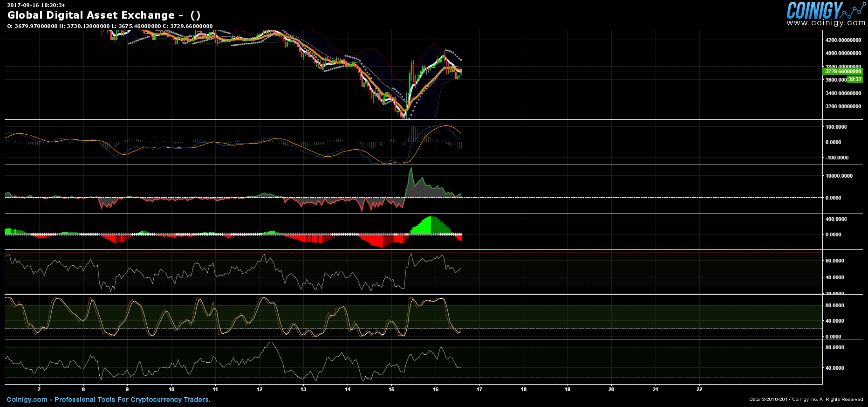The height and width of the screenshot is (407, 868).
Task: Click date 15 on the time axis
Action: [x=391, y=389]
